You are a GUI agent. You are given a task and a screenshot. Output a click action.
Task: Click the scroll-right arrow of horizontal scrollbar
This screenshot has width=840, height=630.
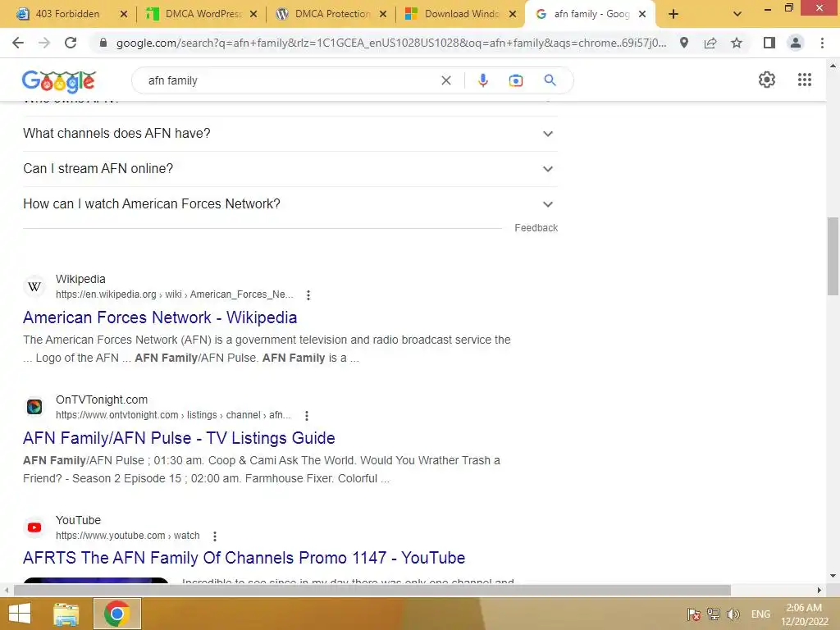[819, 591]
